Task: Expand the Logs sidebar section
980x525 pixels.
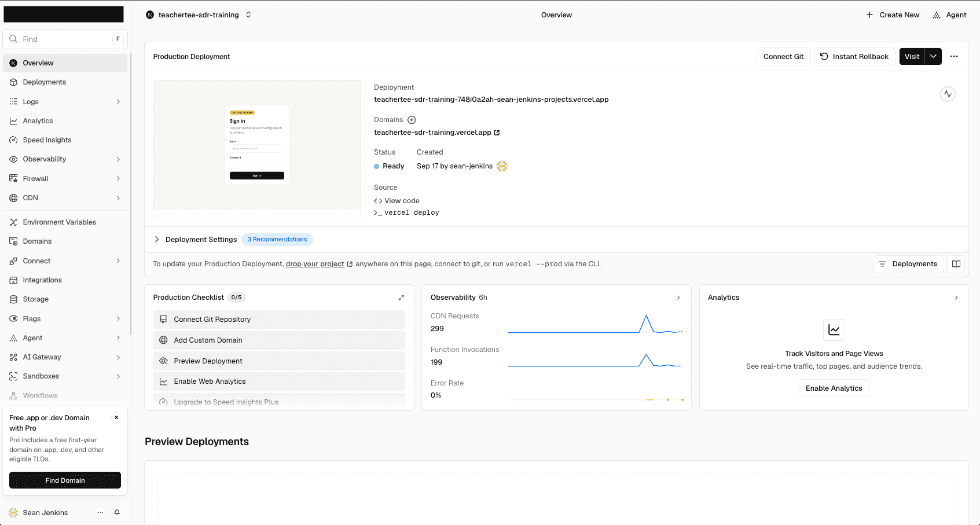Action: pos(118,101)
